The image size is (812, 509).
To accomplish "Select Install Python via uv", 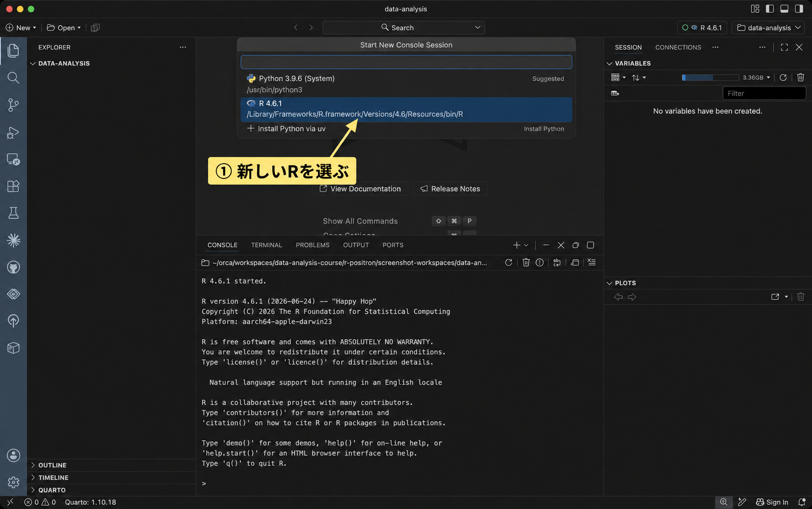I will (x=406, y=129).
